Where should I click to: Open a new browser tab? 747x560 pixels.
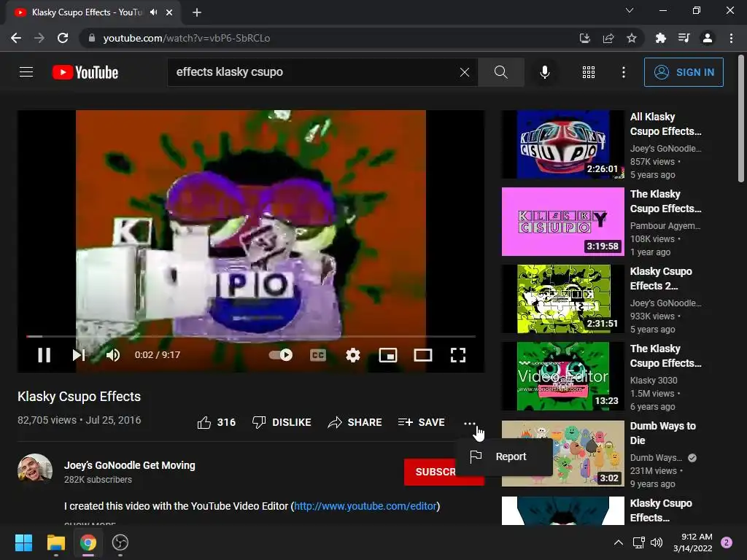(197, 12)
